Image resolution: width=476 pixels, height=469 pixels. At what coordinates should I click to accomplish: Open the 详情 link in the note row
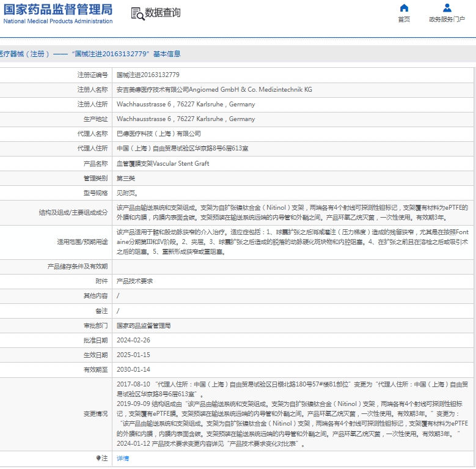123,458
